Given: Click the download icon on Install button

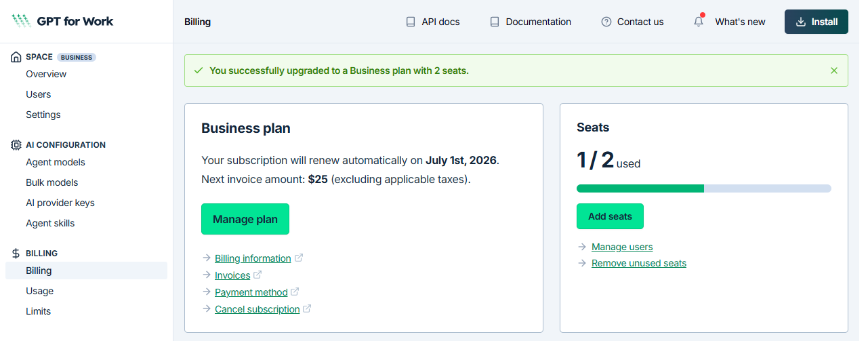Looking at the screenshot, I should coord(801,22).
